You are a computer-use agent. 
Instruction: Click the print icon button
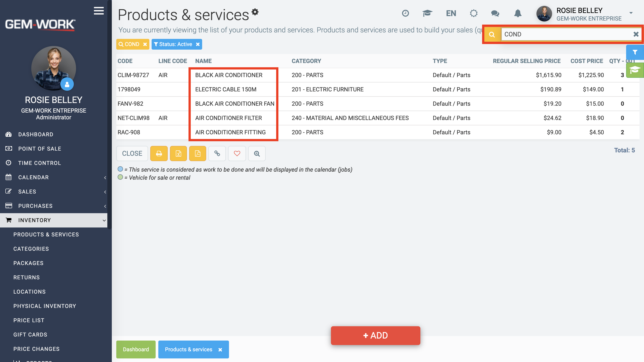[x=159, y=153]
